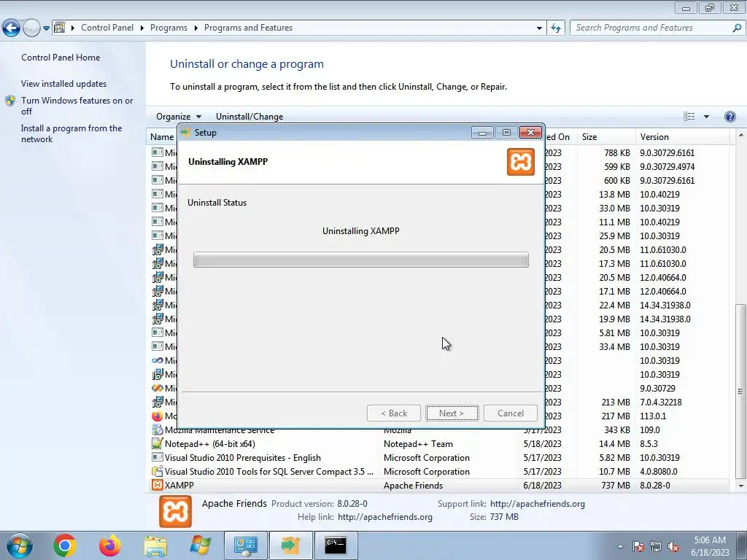747x560 pixels.
Task: Click the SQL Server Compact tools row icon
Action: pos(158,472)
